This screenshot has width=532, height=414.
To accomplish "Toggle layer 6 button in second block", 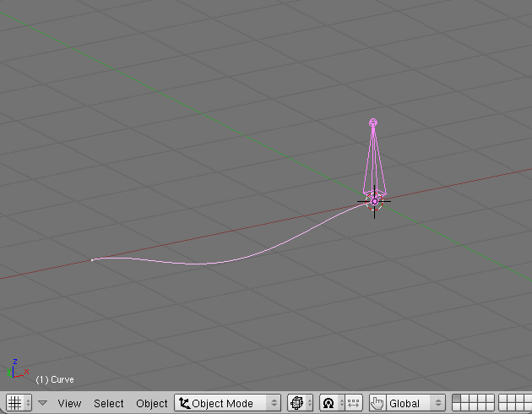I will point(502,399).
